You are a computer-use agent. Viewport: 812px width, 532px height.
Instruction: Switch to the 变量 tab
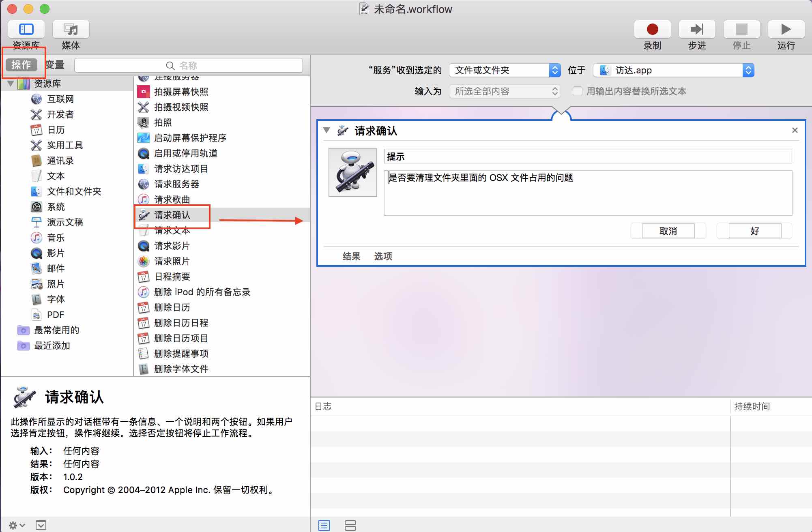(55, 65)
